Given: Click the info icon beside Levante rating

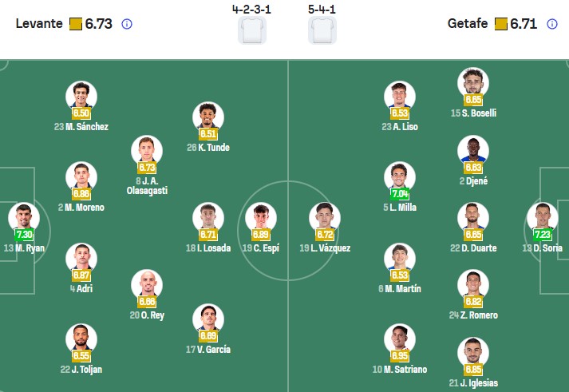Looking at the screenshot, I should [x=127, y=24].
